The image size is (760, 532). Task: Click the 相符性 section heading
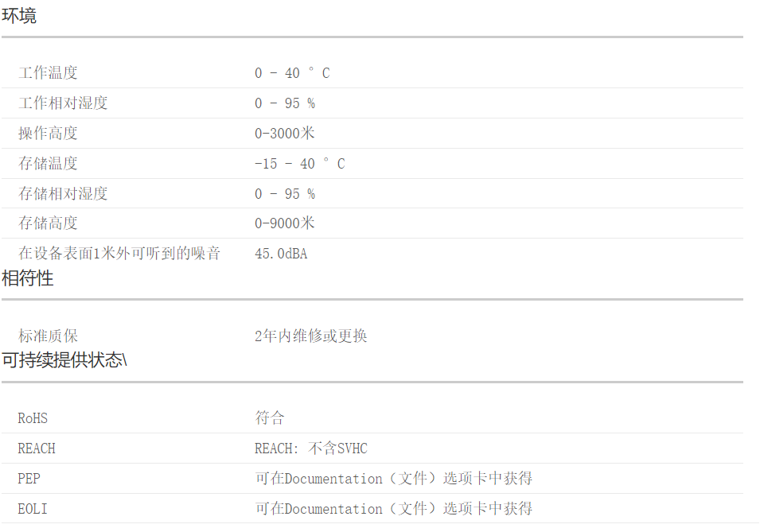click(x=28, y=278)
